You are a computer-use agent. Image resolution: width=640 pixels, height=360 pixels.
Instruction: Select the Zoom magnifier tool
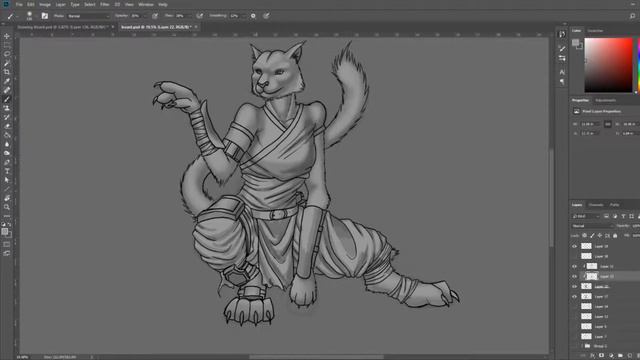(x=7, y=207)
